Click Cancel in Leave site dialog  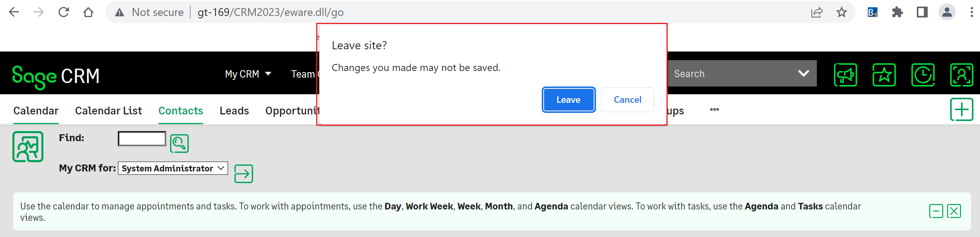point(627,100)
